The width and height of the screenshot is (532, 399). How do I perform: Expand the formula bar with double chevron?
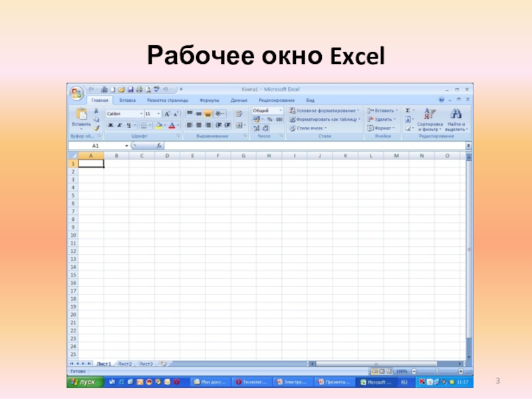(x=468, y=146)
